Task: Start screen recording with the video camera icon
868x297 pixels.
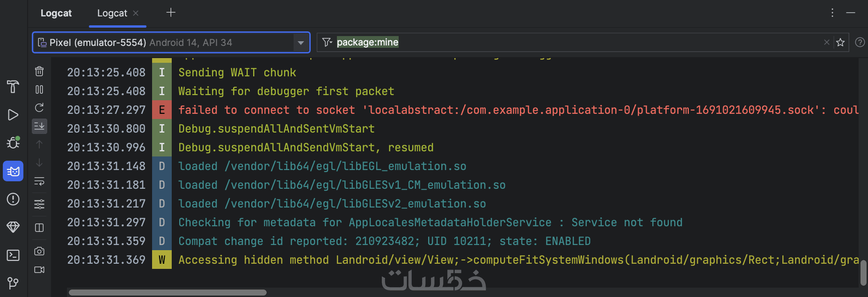Action: point(39,270)
